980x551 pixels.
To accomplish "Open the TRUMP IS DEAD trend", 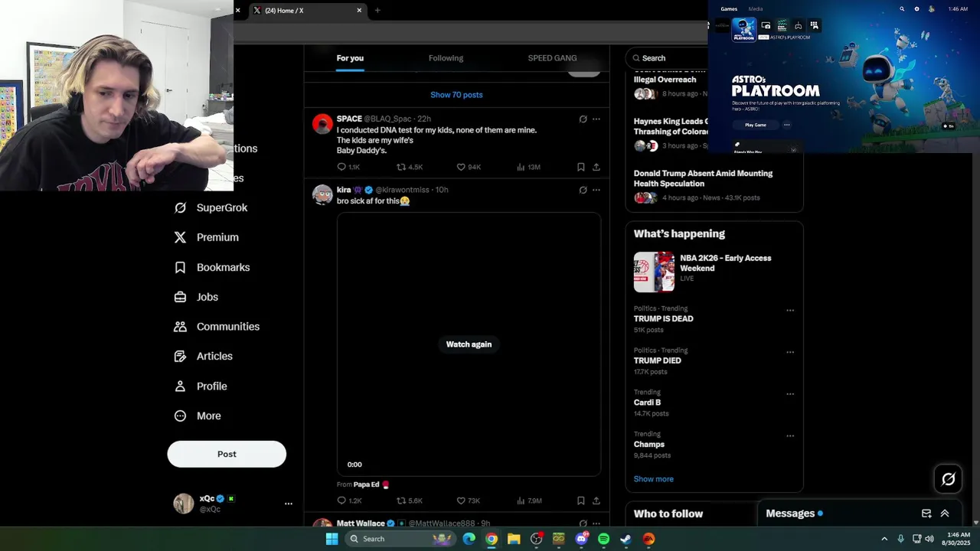I will click(x=663, y=318).
